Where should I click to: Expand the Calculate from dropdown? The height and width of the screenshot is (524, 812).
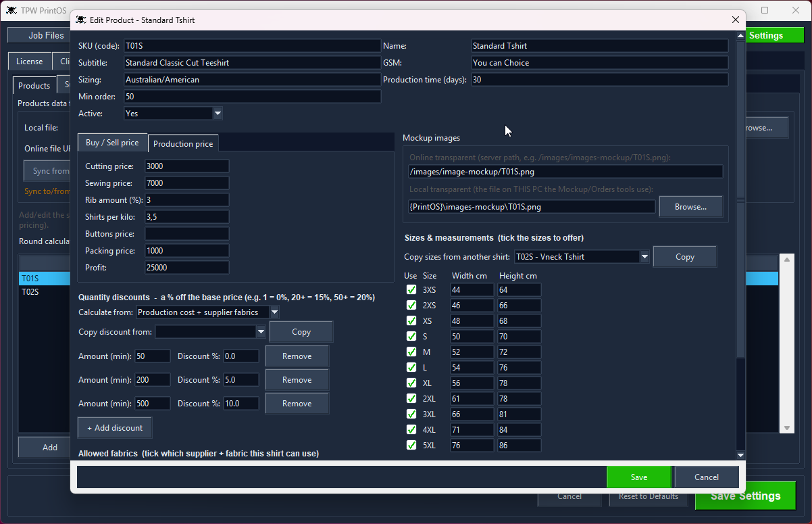(274, 312)
